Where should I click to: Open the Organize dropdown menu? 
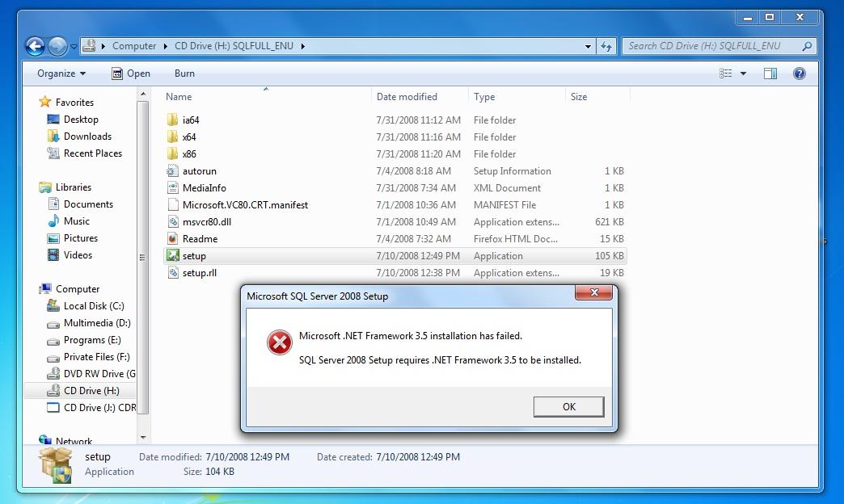pyautogui.click(x=61, y=73)
